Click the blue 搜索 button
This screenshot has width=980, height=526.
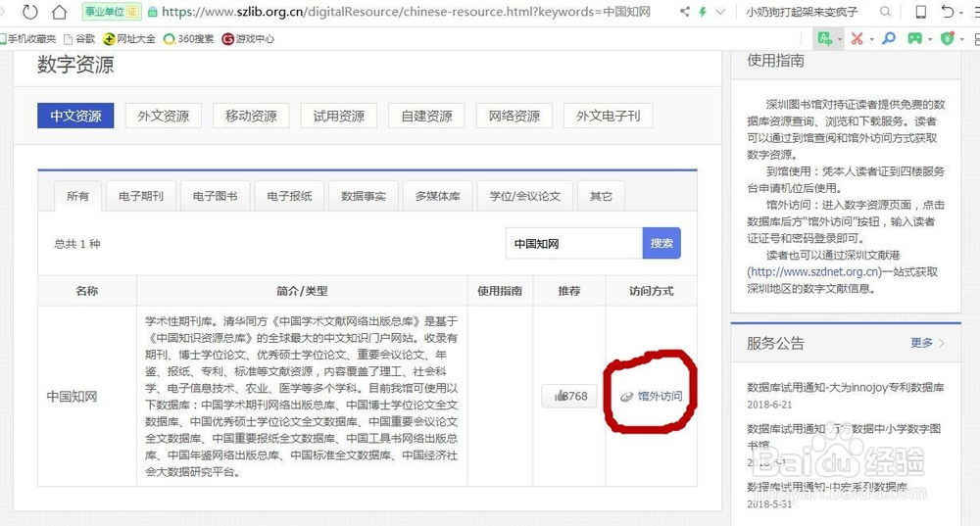[x=661, y=244]
